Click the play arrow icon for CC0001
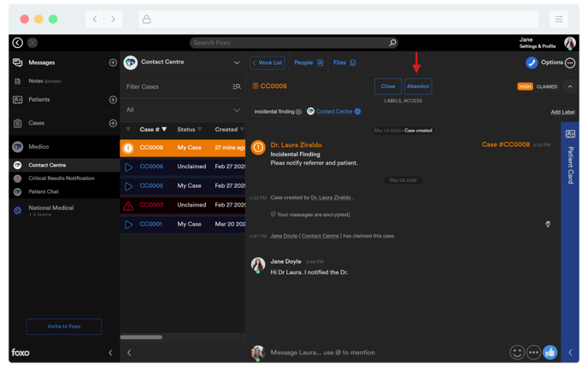 [x=128, y=225]
